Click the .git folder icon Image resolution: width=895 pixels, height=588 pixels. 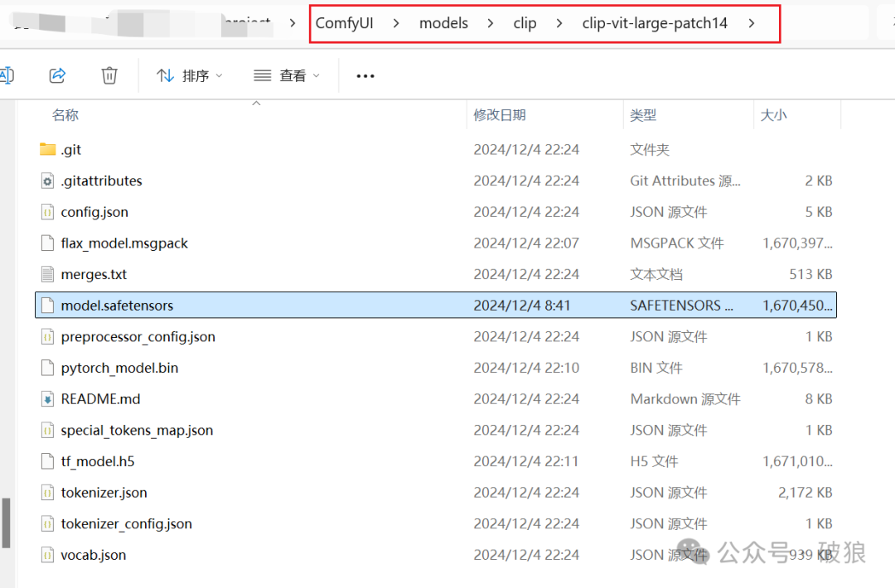click(x=48, y=149)
